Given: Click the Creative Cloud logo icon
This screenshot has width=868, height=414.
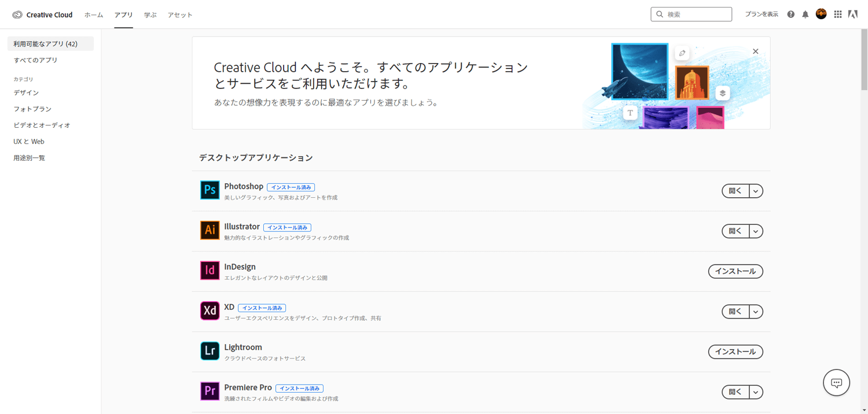Looking at the screenshot, I should point(17,14).
